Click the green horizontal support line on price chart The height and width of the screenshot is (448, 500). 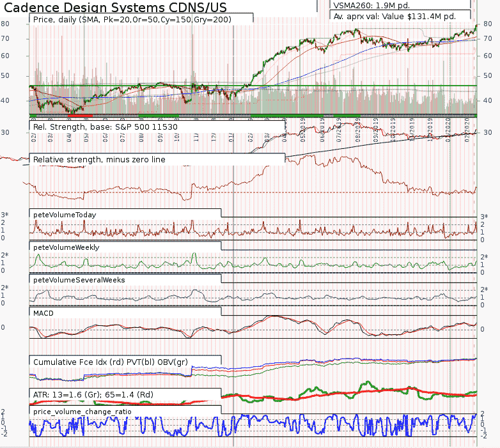253,86
